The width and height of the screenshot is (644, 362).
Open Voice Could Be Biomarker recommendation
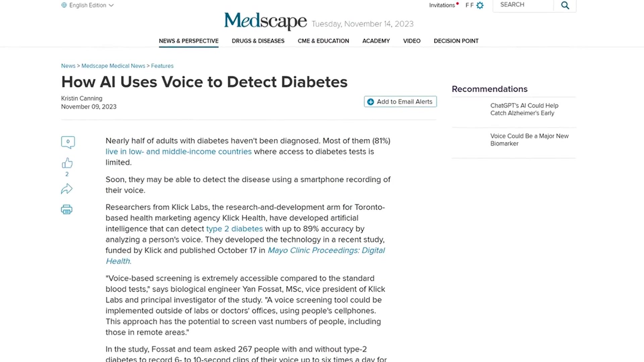point(529,140)
